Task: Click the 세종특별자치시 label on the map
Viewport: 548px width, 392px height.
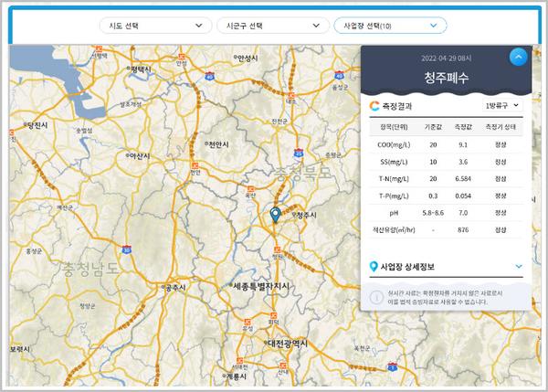Action: point(261,286)
